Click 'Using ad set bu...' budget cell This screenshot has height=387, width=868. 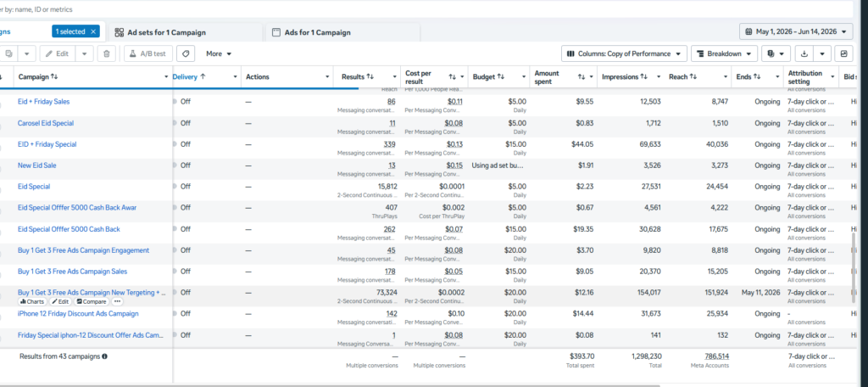pyautogui.click(x=498, y=165)
